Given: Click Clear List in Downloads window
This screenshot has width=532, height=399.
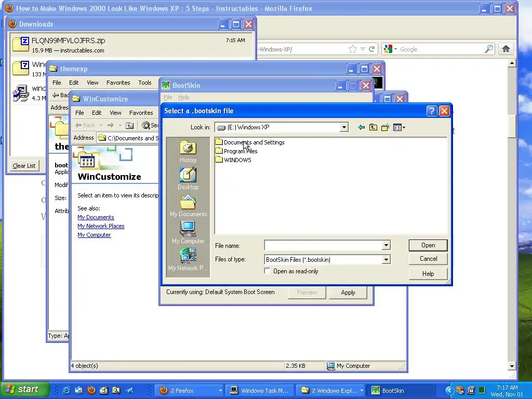Looking at the screenshot, I should click(x=24, y=166).
